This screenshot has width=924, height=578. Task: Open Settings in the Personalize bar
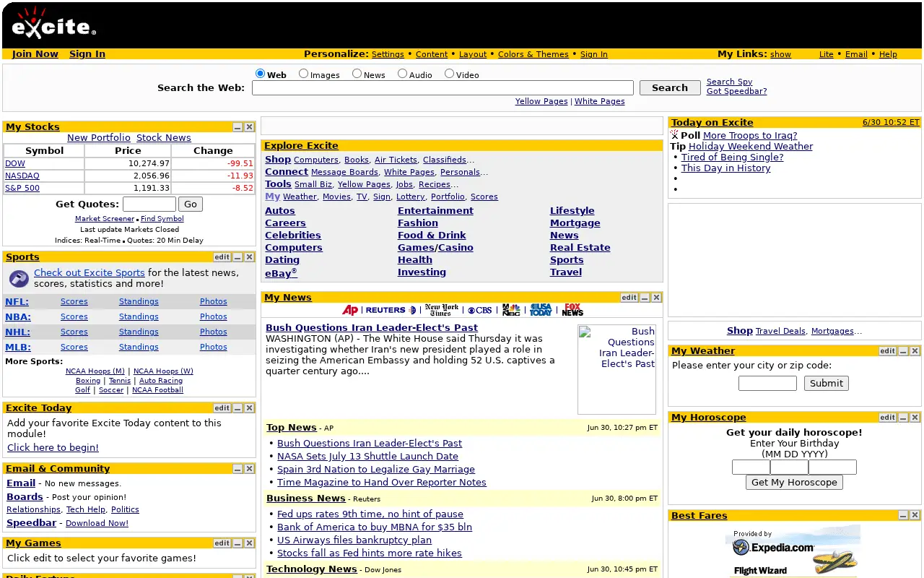point(388,54)
